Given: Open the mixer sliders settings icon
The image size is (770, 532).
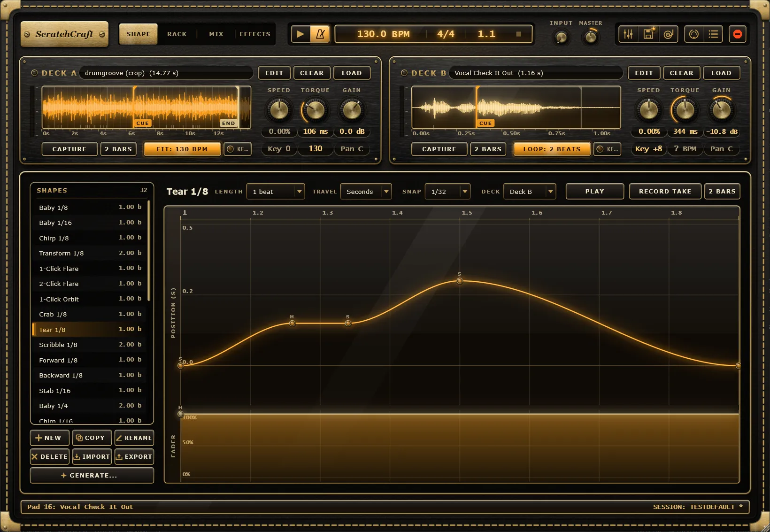Looking at the screenshot, I should click(628, 34).
